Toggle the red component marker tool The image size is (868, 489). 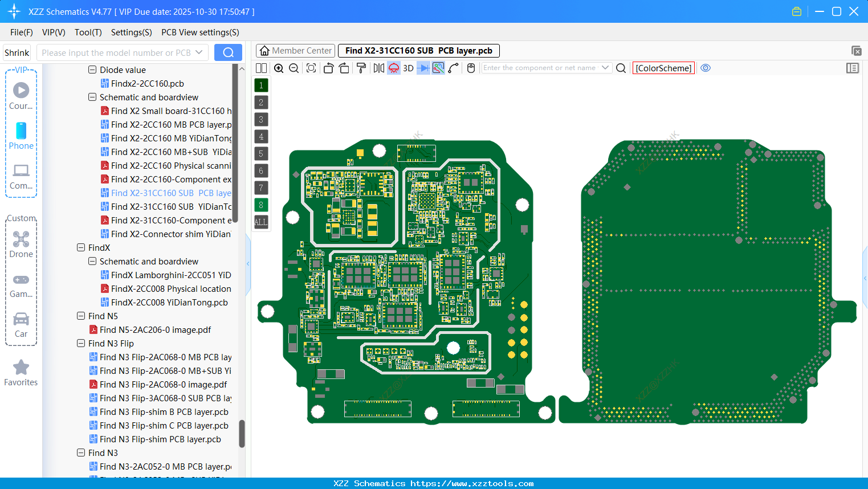[x=393, y=68]
